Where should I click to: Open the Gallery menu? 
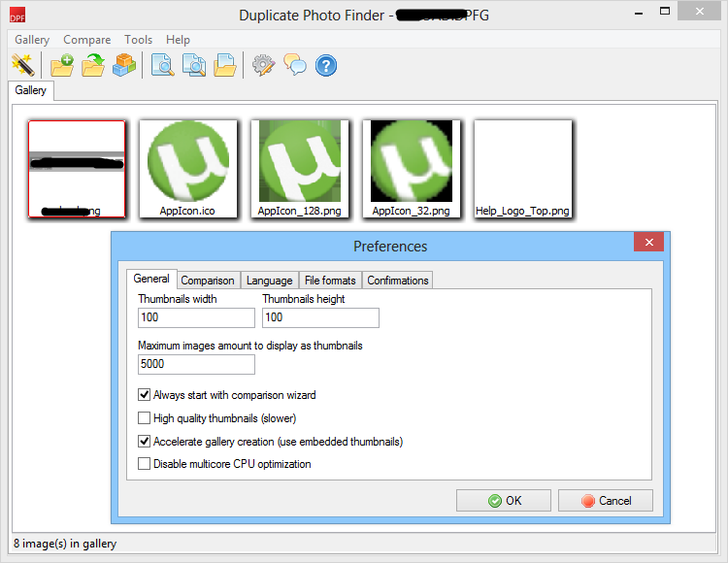(32, 40)
